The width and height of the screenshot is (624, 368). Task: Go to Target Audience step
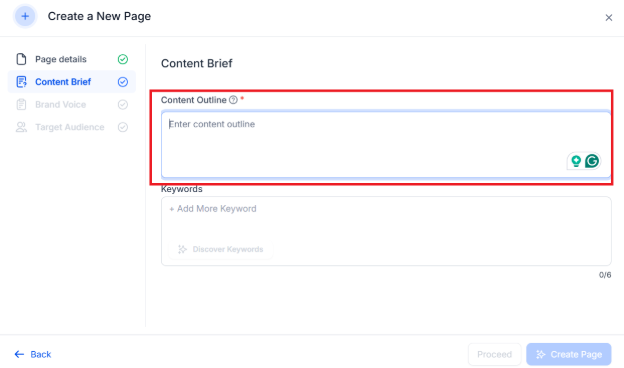(x=72, y=127)
